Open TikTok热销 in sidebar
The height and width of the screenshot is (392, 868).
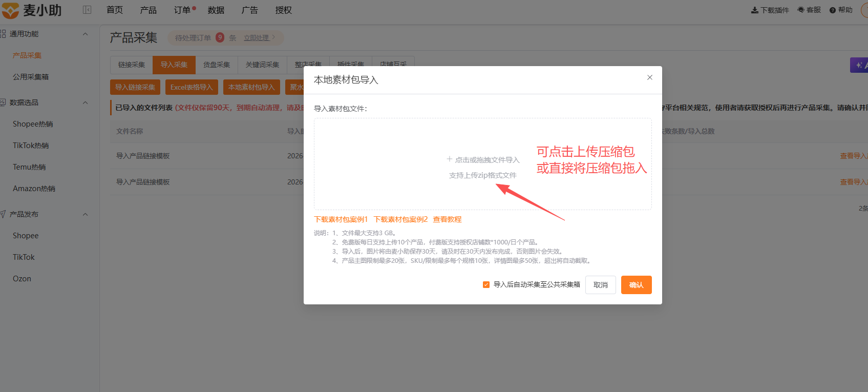coord(31,146)
